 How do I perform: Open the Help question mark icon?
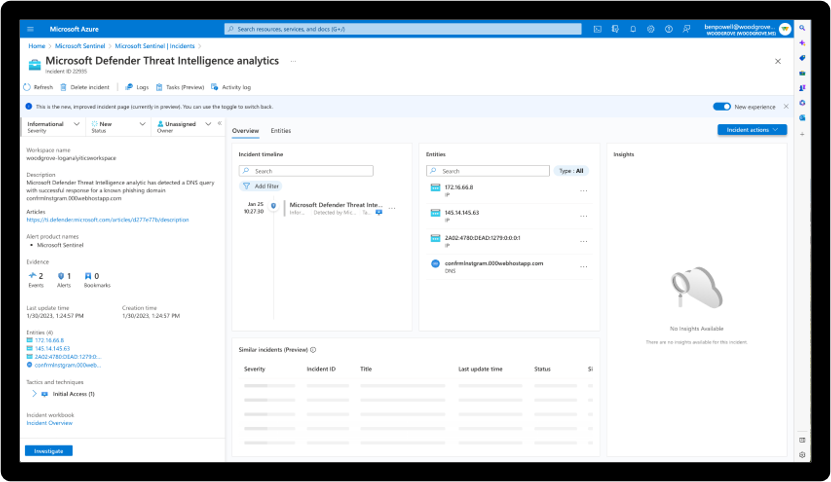point(669,29)
